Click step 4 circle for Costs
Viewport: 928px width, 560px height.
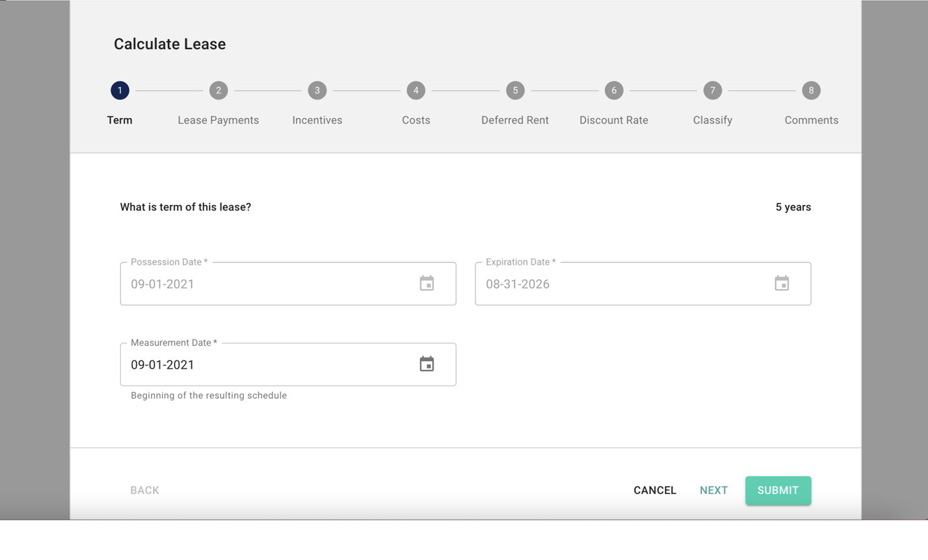[416, 90]
